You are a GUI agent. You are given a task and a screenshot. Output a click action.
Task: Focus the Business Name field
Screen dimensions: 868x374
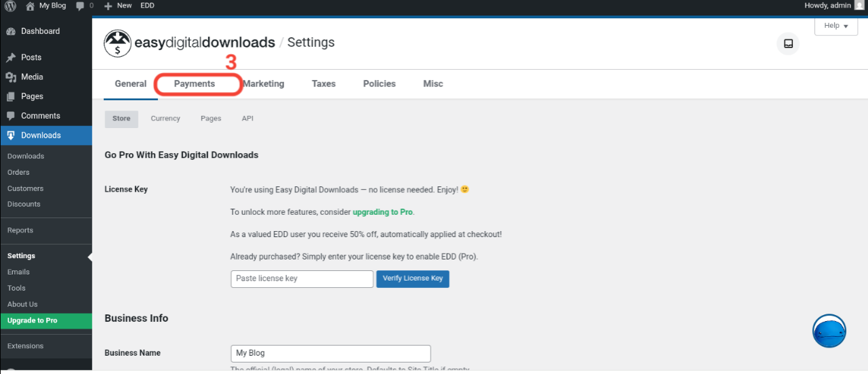click(331, 354)
